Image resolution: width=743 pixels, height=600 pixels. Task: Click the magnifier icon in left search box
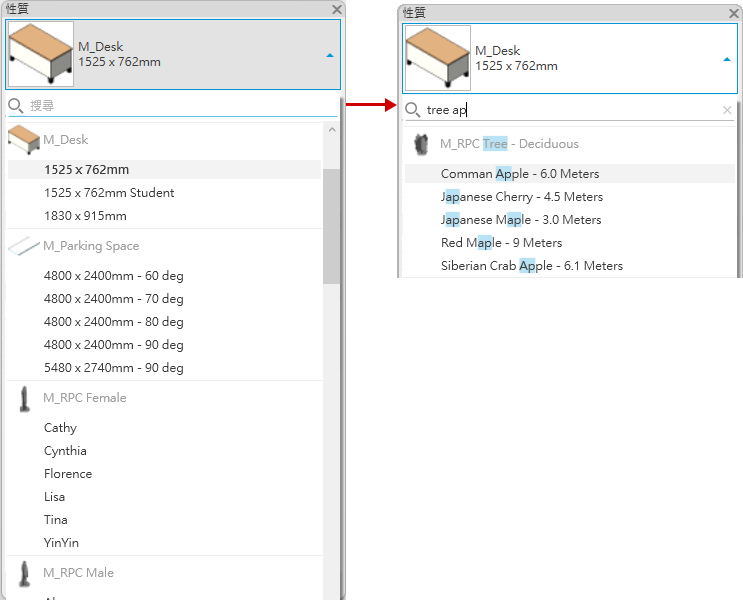point(16,106)
